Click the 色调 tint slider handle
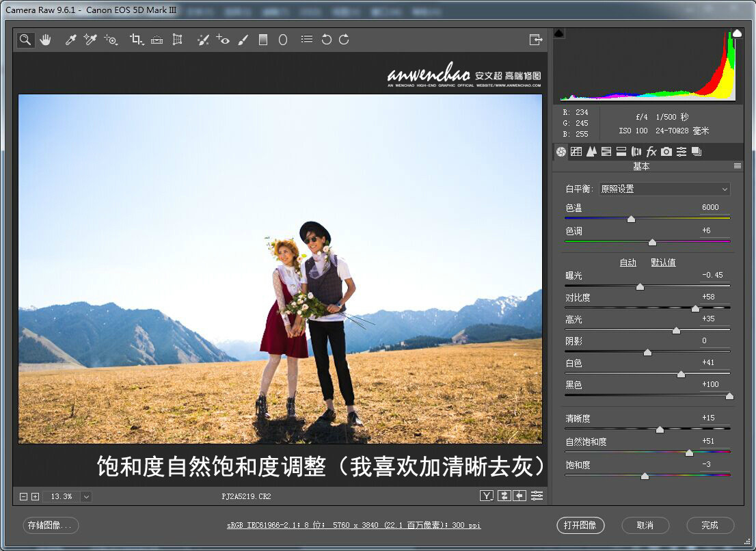This screenshot has height=551, width=756. tap(652, 243)
